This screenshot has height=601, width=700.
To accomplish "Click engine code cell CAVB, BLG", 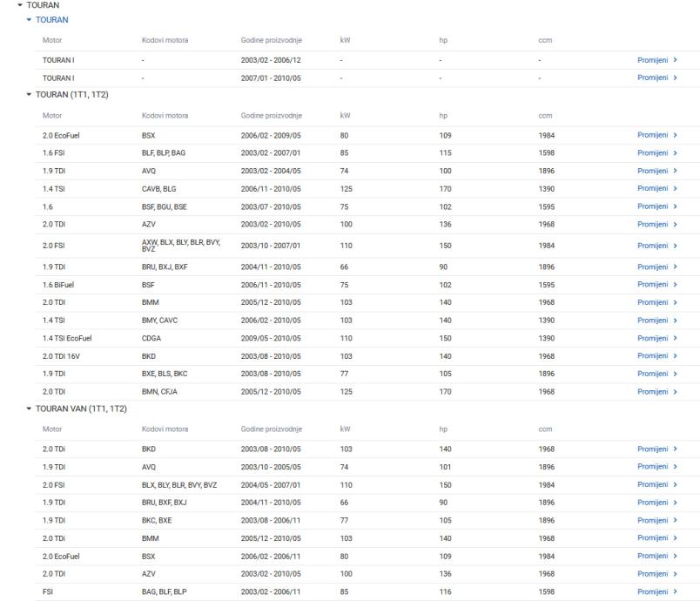I will tap(159, 188).
